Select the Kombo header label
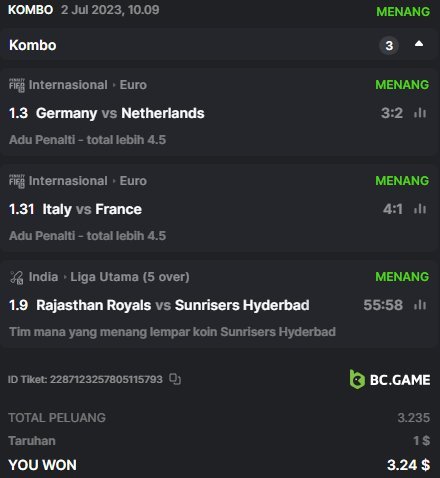 (33, 45)
